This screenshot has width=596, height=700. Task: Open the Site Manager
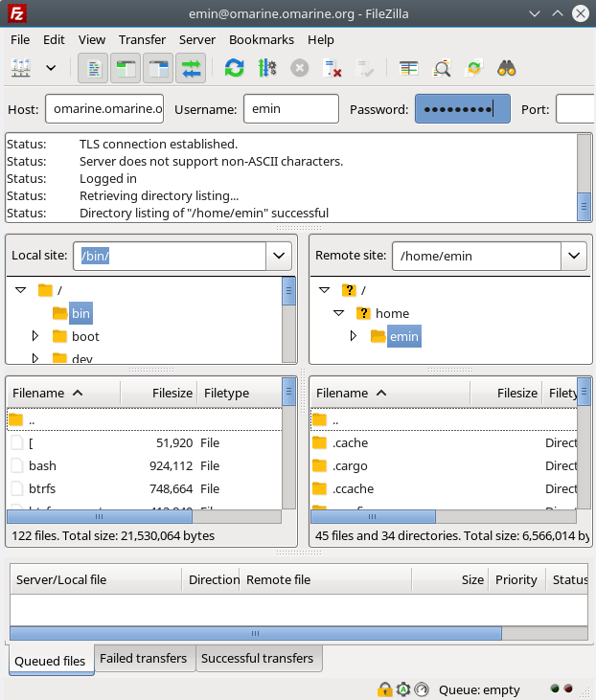pyautogui.click(x=21, y=68)
